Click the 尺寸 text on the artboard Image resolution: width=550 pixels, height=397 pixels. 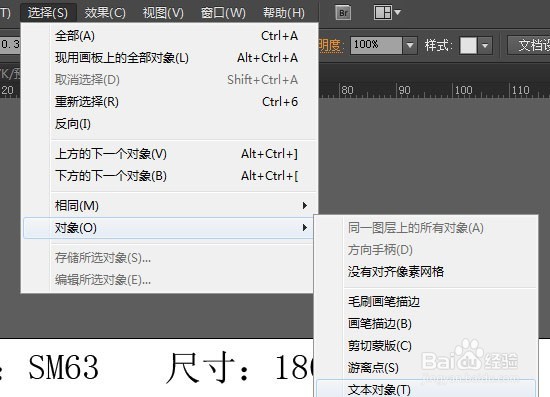coord(199,368)
